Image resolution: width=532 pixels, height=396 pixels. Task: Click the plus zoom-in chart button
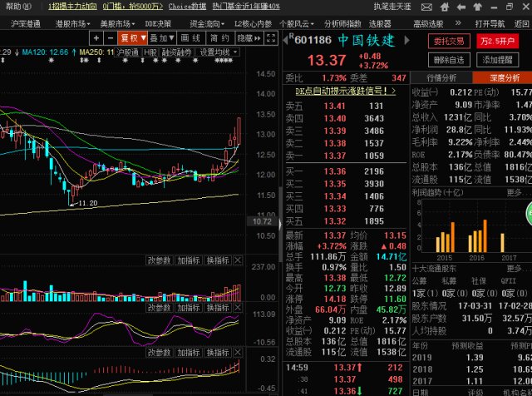(x=95, y=38)
